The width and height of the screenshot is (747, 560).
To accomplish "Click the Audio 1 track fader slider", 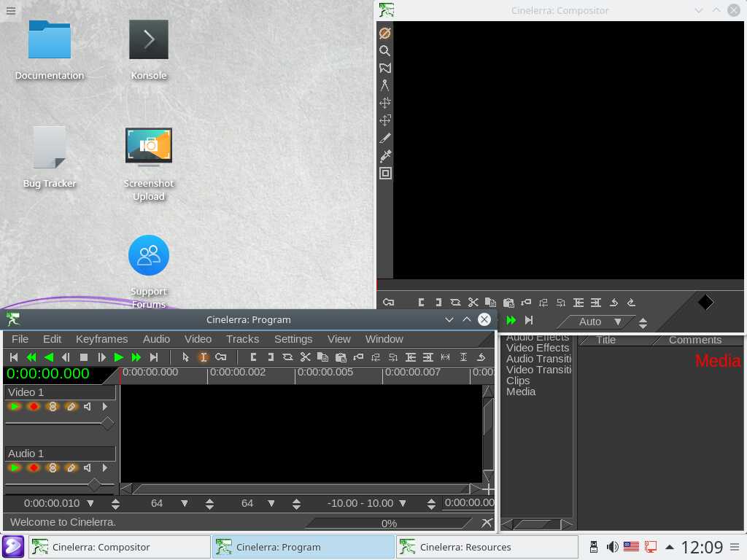I will (93, 485).
